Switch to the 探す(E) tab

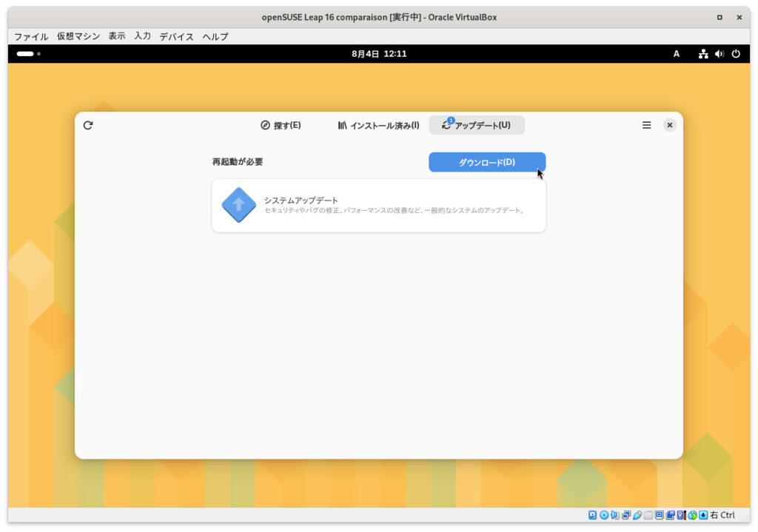[281, 125]
